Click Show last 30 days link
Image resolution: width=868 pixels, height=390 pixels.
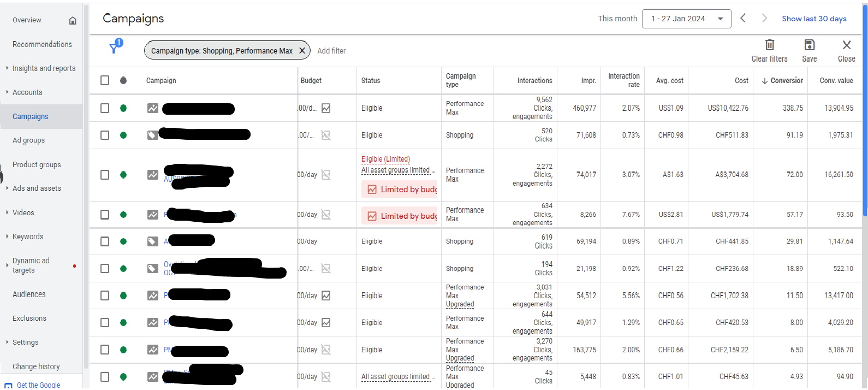coord(813,19)
